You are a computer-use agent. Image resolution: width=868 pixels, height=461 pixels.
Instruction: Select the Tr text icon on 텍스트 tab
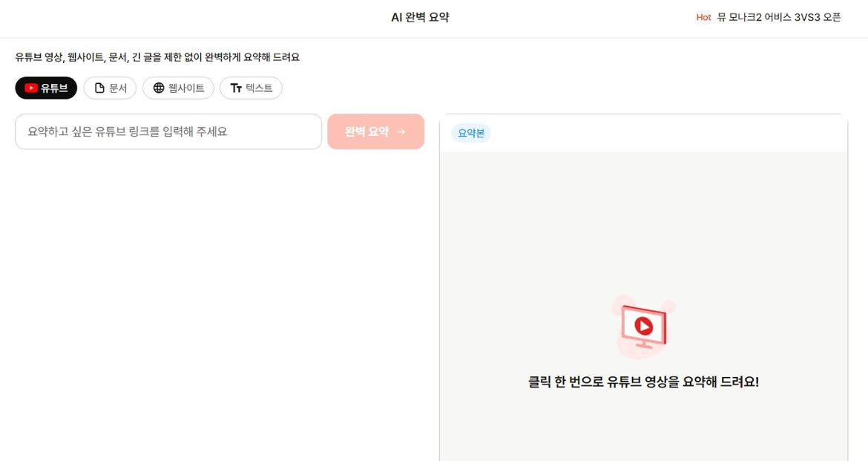(237, 88)
